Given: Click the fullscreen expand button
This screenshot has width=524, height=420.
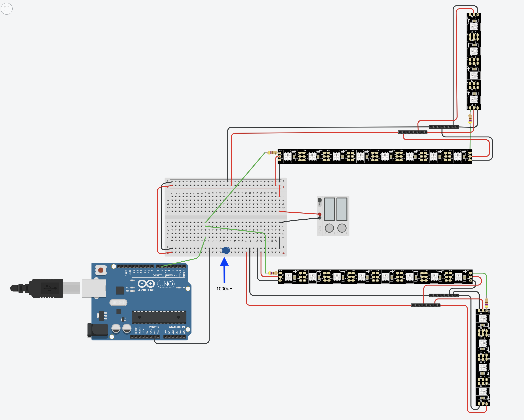Looking at the screenshot, I should [x=7, y=9].
